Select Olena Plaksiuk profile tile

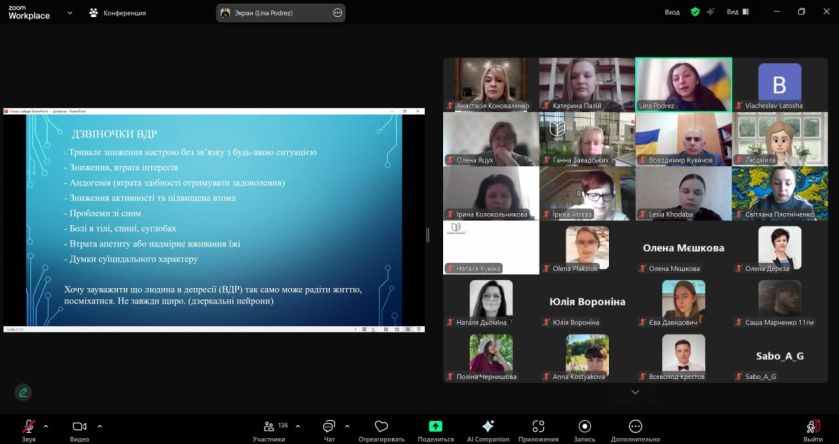coord(587,247)
